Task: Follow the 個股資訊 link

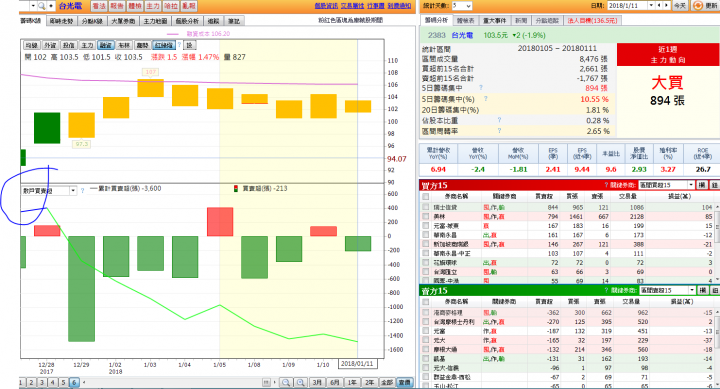Action: click(x=326, y=6)
